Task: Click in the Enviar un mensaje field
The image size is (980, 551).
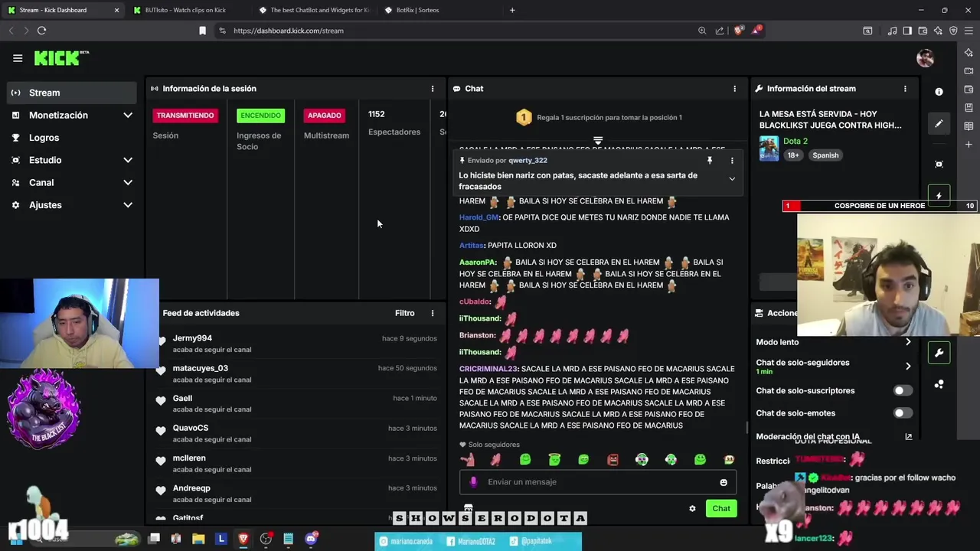Action: pos(597,482)
